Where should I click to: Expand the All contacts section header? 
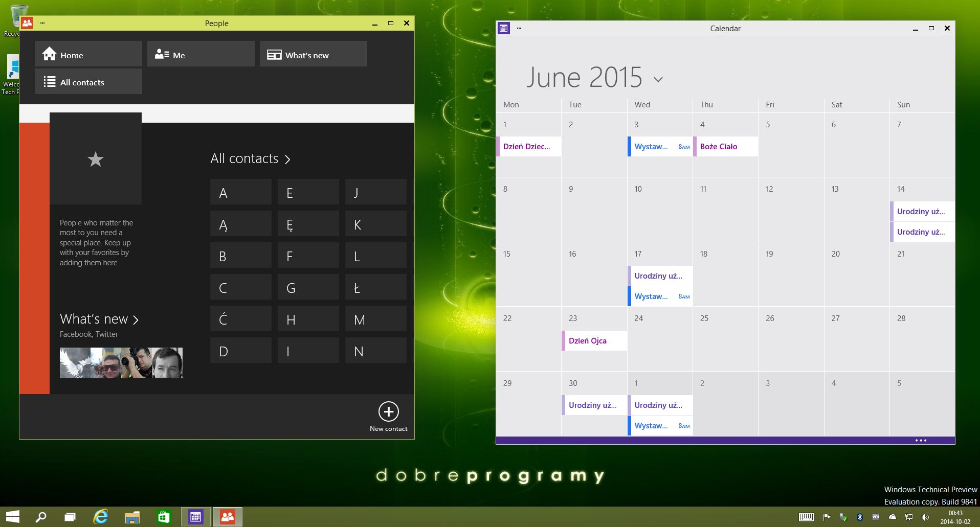(x=251, y=158)
